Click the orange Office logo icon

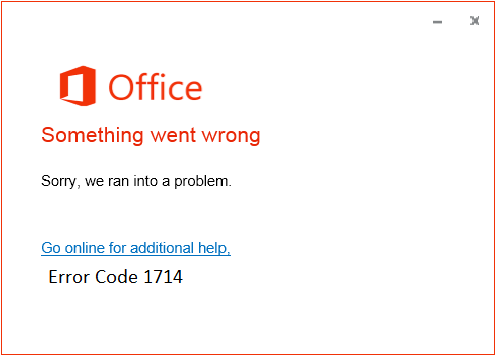pyautogui.click(x=78, y=86)
